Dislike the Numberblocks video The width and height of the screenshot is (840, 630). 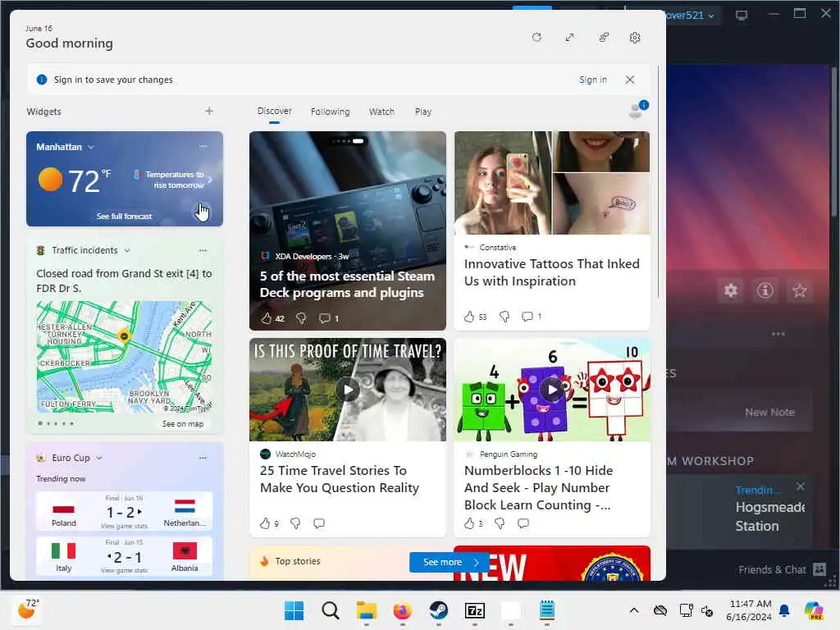(500, 523)
